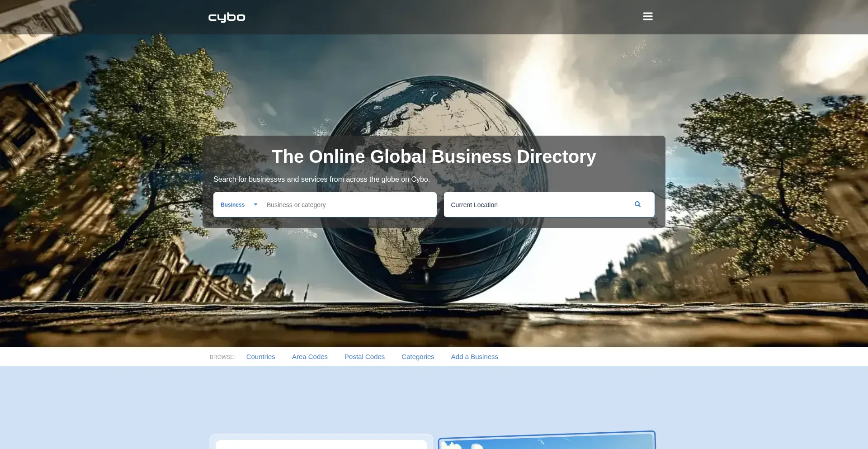Open the Area Codes browse link

coord(310,357)
